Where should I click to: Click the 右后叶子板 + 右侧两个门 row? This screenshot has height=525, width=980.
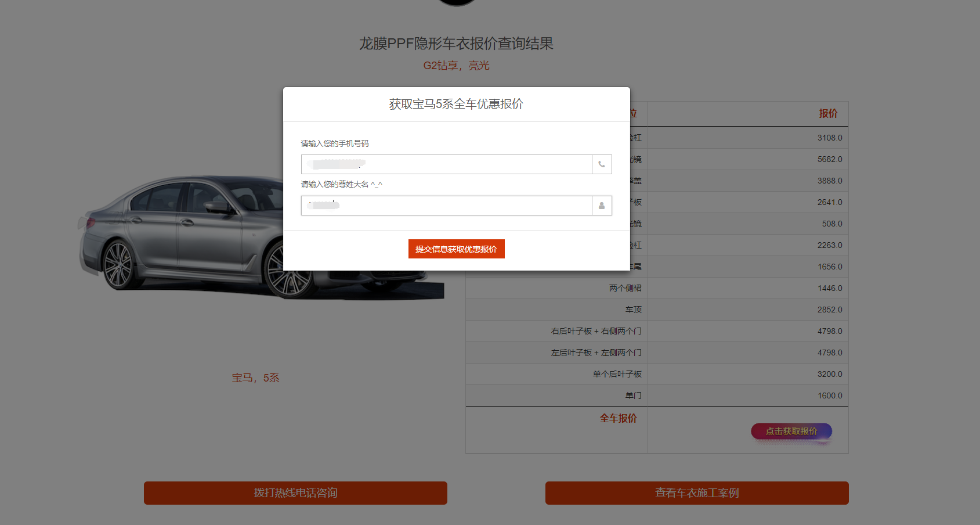(x=596, y=331)
